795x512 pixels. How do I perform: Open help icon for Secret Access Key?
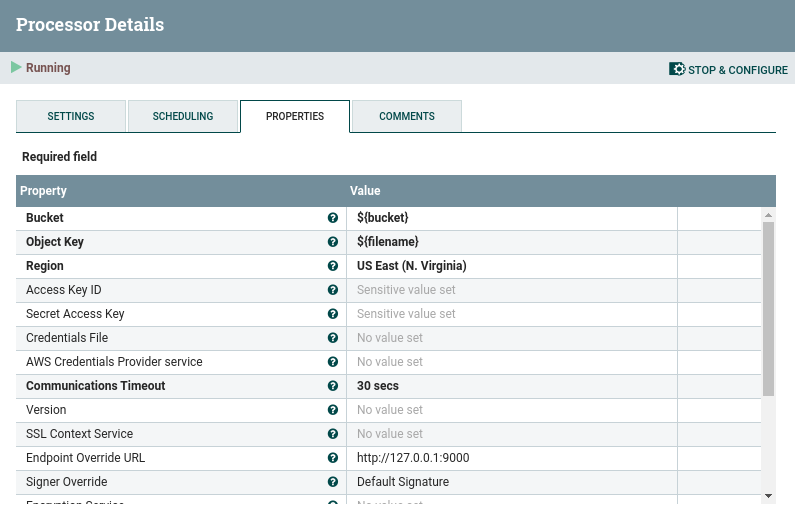[333, 314]
